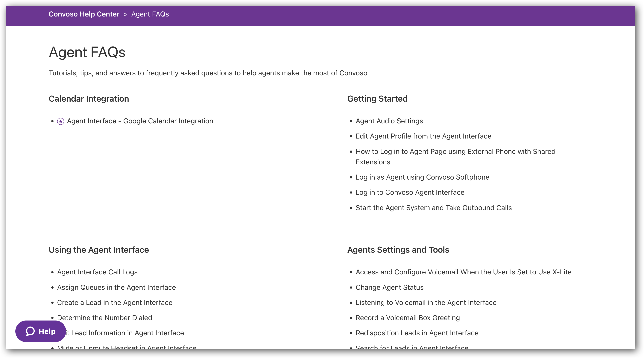Open Log in to Convoso Agent Interface
This screenshot has height=358, width=644.
[x=410, y=192]
